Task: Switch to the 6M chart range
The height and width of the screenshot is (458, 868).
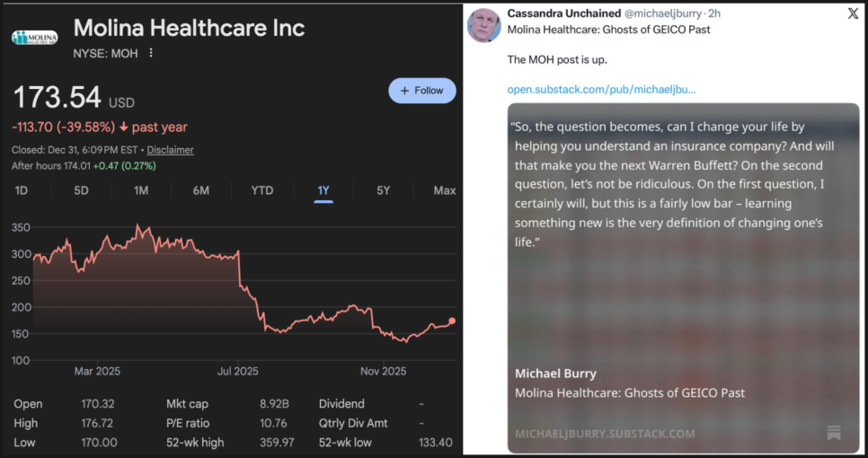Action: [x=200, y=190]
